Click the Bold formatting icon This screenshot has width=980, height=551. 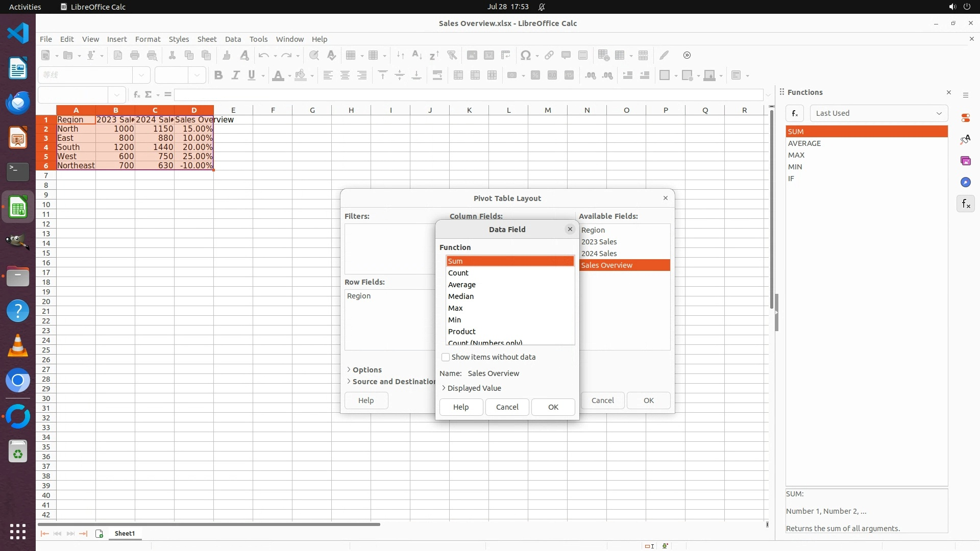(218, 76)
